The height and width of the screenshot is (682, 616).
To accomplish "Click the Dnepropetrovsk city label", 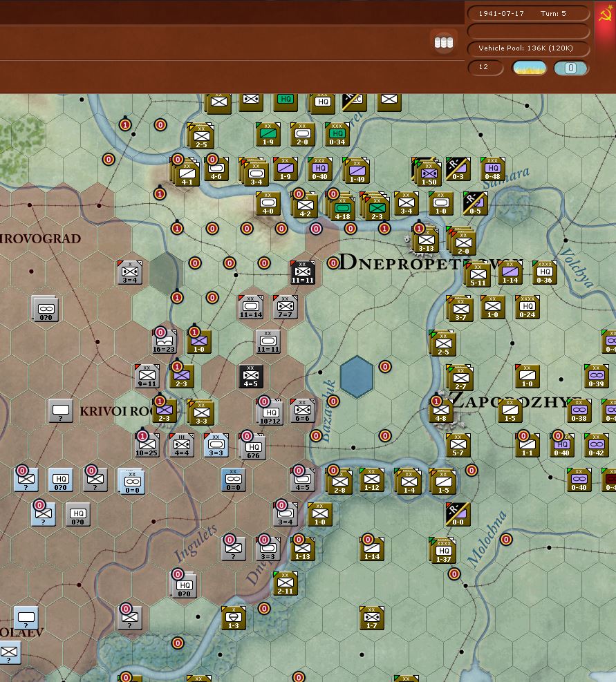I will (x=431, y=263).
